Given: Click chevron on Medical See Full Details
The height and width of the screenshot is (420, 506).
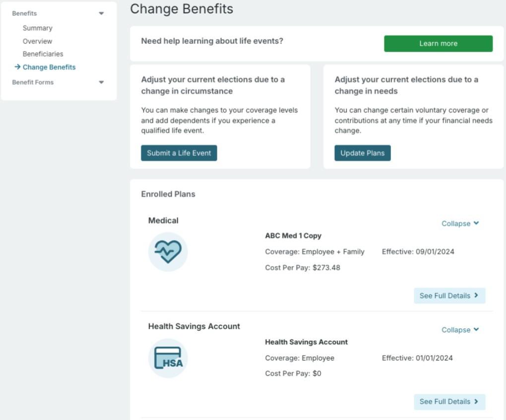Looking at the screenshot, I should [x=476, y=295].
